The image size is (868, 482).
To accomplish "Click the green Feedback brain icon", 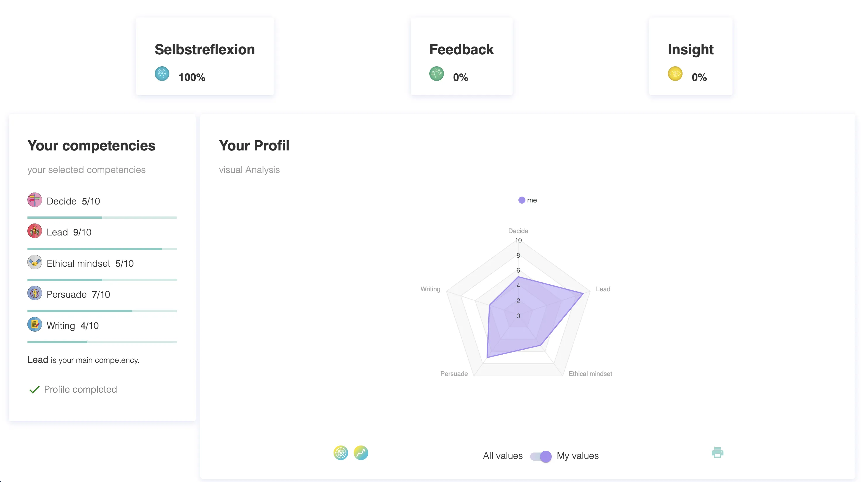I will pyautogui.click(x=436, y=74).
